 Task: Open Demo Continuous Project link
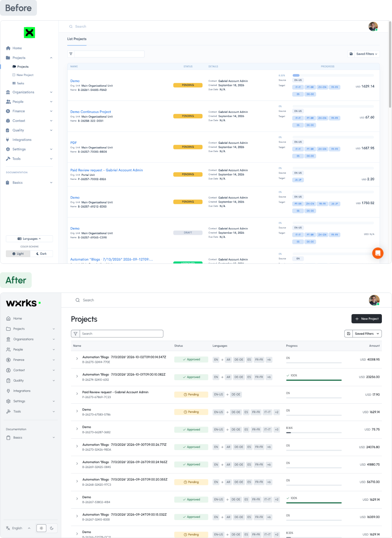click(x=90, y=112)
